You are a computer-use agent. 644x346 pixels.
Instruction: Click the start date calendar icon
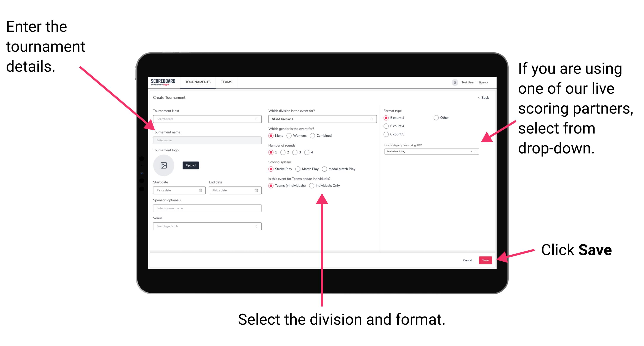point(201,190)
